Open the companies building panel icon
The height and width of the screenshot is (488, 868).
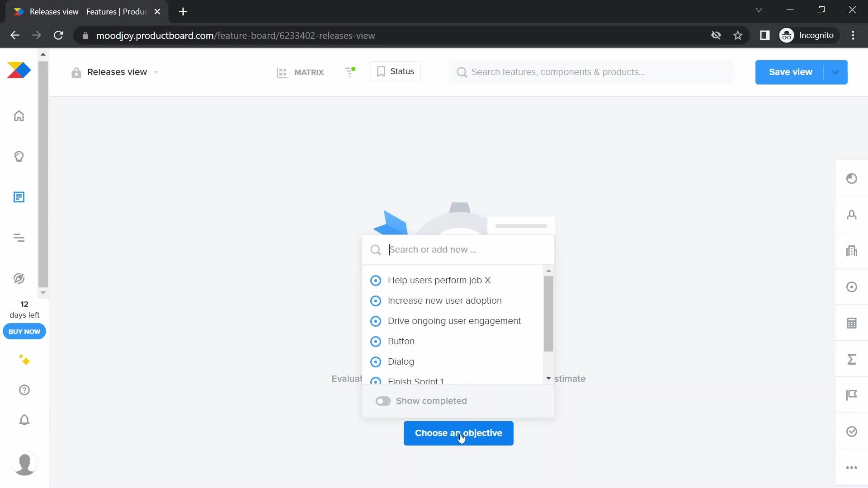(852, 251)
